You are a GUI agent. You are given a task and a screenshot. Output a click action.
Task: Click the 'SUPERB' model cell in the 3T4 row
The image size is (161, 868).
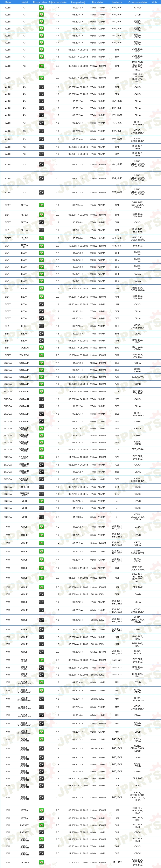click(x=24, y=487)
